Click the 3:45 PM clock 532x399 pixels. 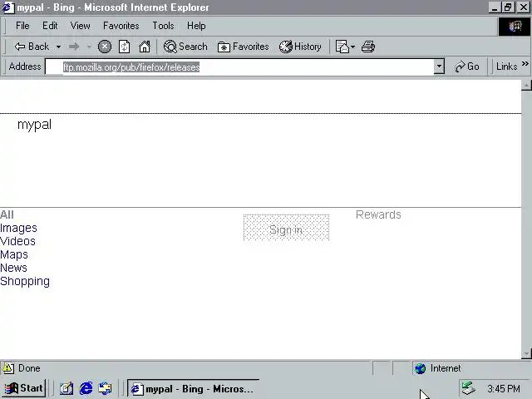pos(504,388)
